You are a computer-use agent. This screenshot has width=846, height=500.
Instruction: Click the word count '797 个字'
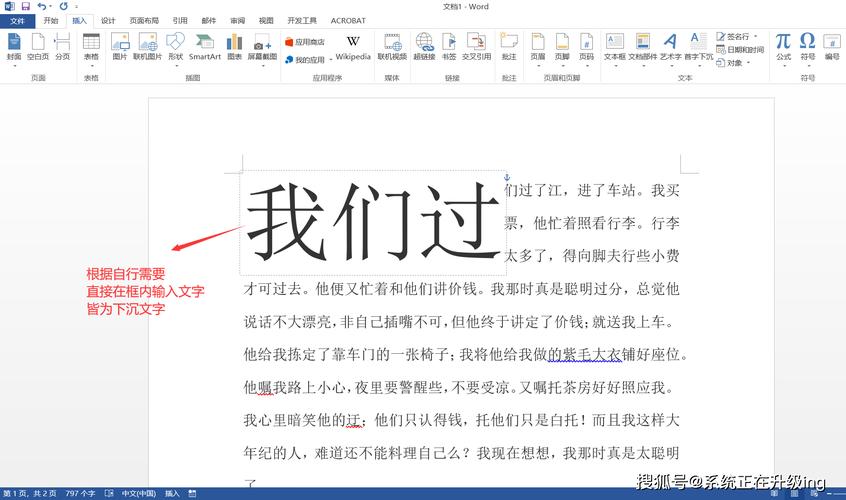(80, 494)
